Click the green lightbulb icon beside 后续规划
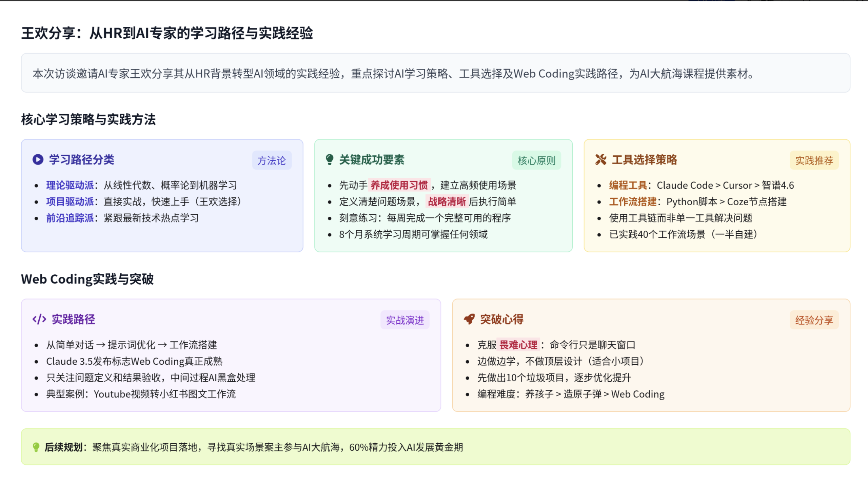The image size is (868, 482). click(x=36, y=447)
